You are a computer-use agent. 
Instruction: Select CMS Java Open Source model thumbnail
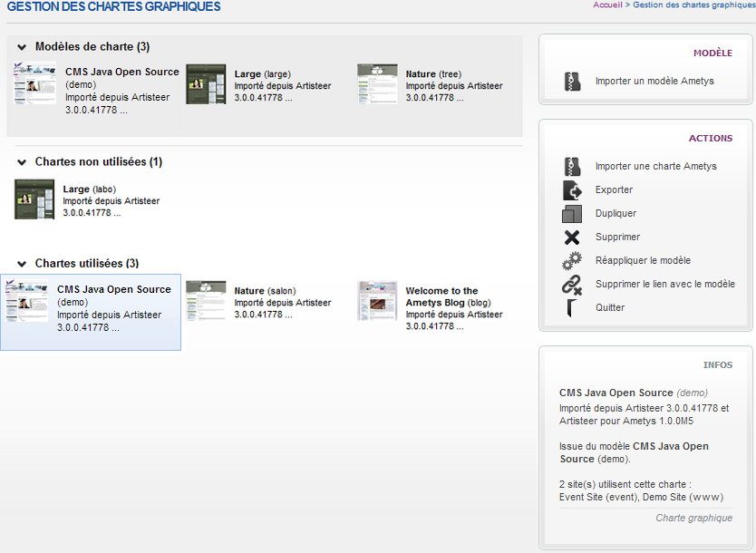(34, 82)
